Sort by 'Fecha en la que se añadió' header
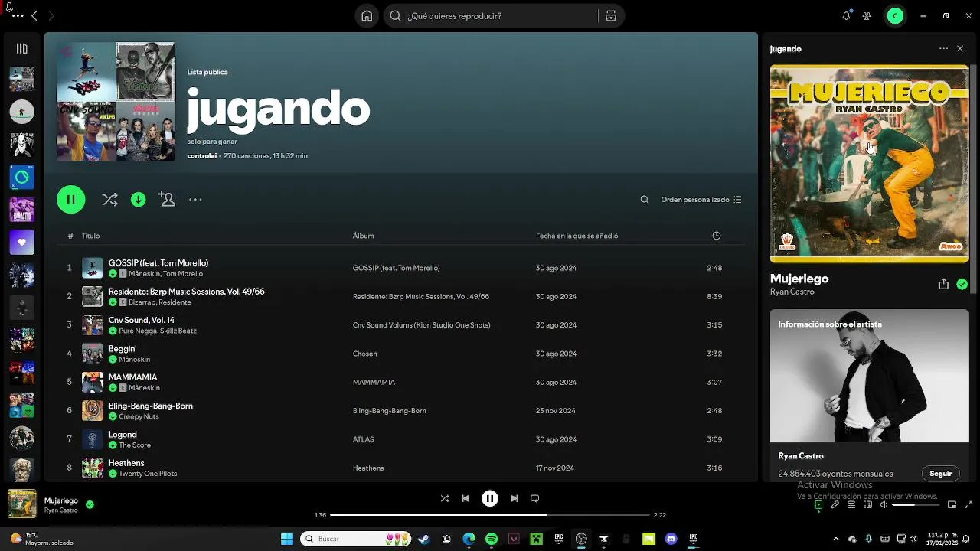980x551 pixels. click(577, 236)
